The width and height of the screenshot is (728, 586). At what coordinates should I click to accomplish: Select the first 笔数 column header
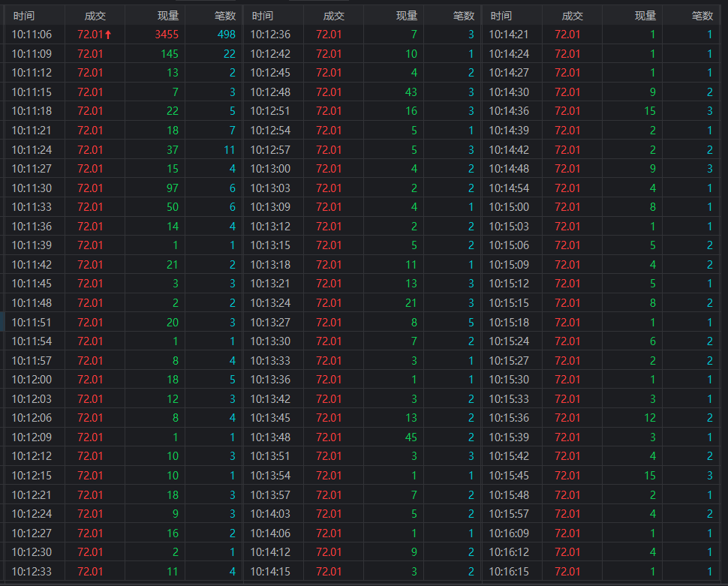(x=225, y=16)
